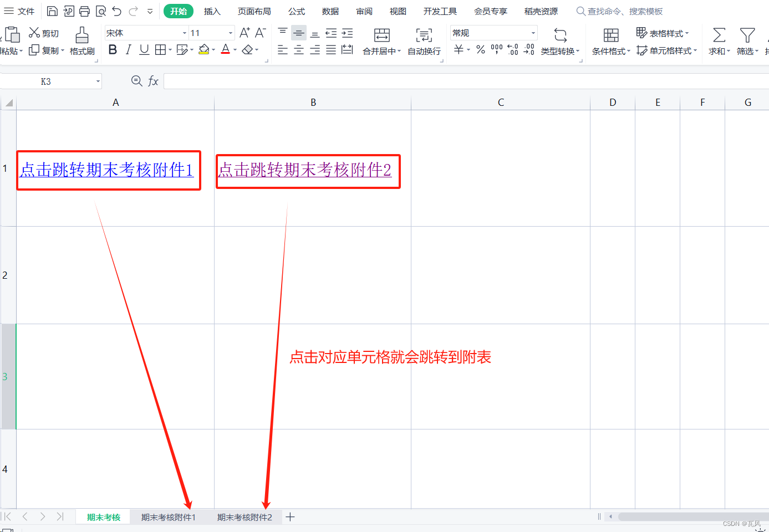The image size is (769, 532).
Task: Increase font size with the A+ icon
Action: [x=245, y=33]
